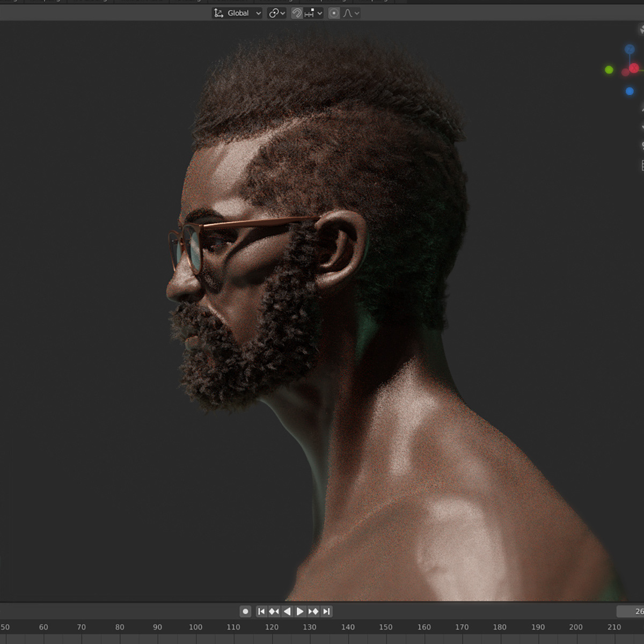Image resolution: width=644 pixels, height=644 pixels.
Task: Click frame 100 on the timeline ruler
Action: click(x=195, y=627)
